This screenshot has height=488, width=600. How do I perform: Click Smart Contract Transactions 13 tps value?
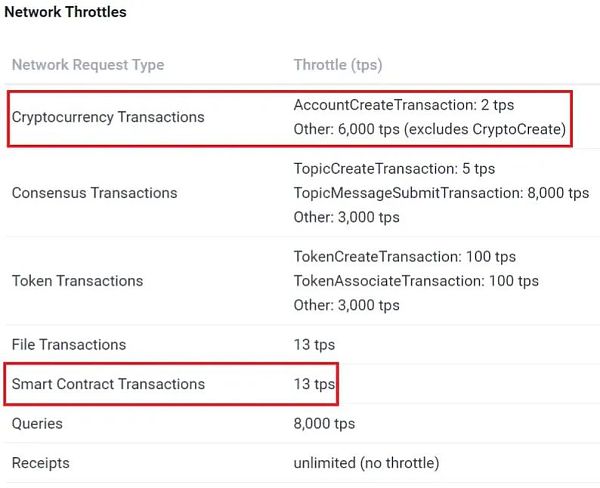315,384
